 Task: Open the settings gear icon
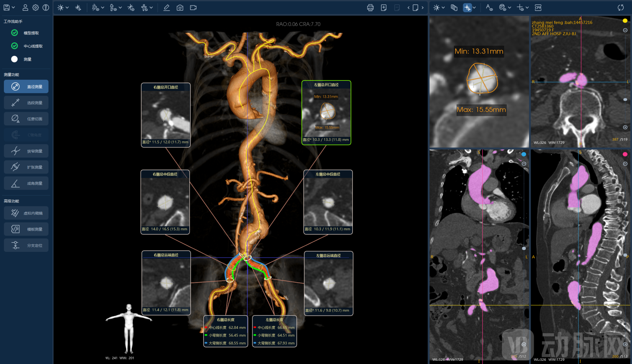coord(36,8)
